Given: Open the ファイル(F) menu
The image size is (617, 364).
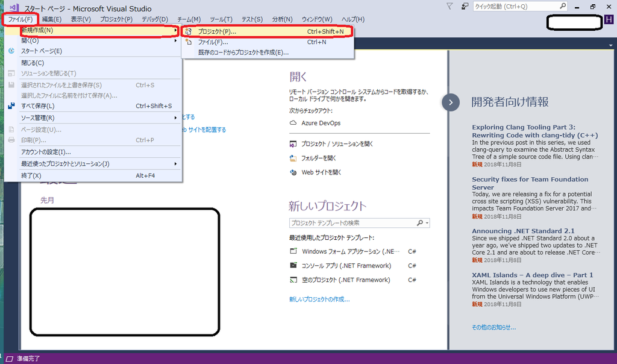Looking at the screenshot, I should [20, 19].
